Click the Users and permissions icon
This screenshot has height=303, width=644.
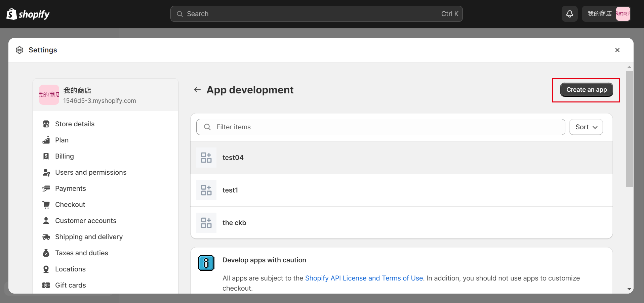[x=46, y=172]
